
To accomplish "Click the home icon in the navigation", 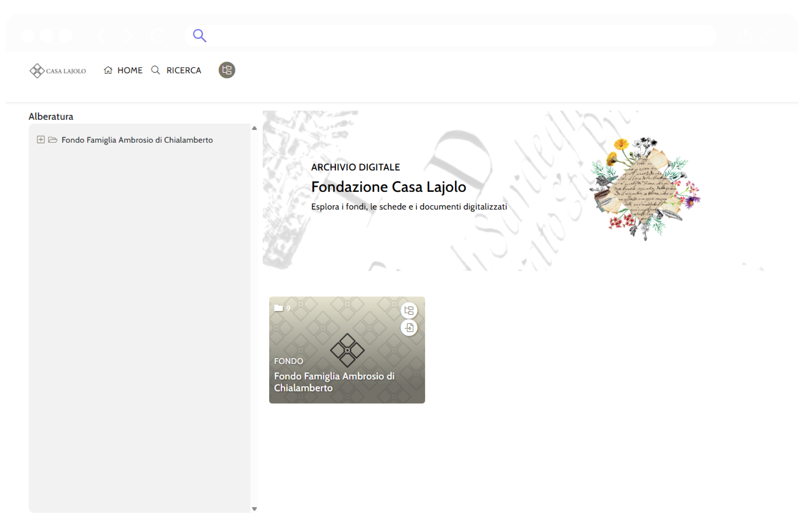I will 108,70.
